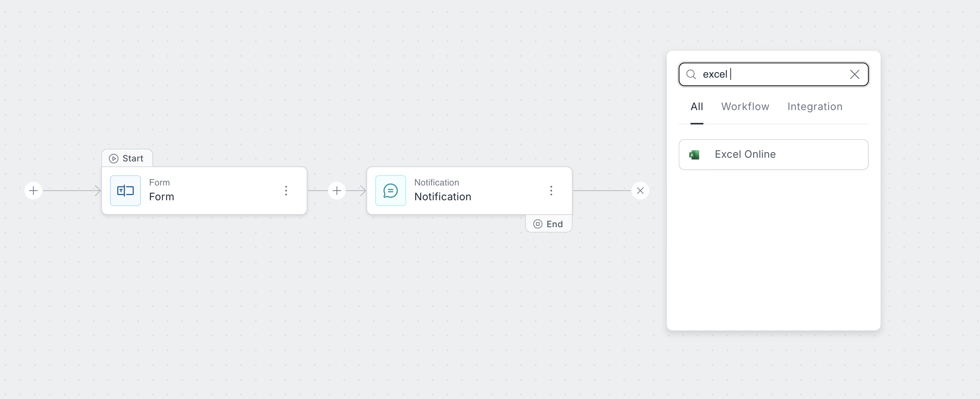980x399 pixels.
Task: Click the Form node icon
Action: pos(125,190)
